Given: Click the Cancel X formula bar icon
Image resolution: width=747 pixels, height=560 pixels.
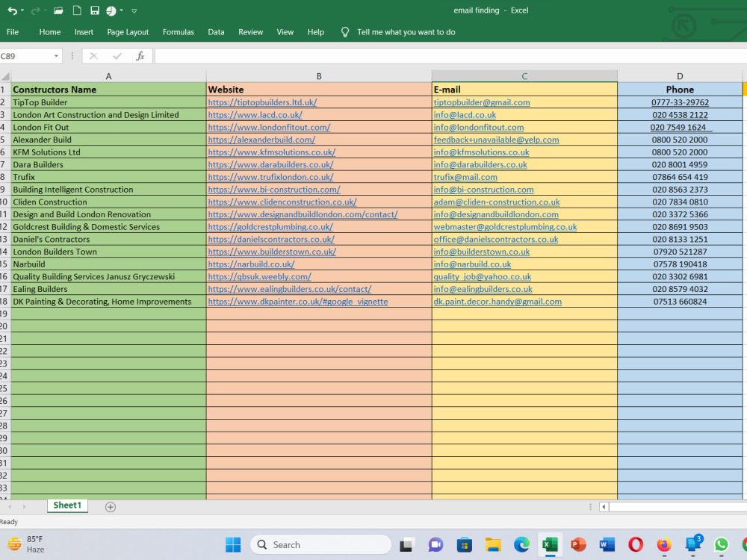Looking at the screenshot, I should 93,56.
